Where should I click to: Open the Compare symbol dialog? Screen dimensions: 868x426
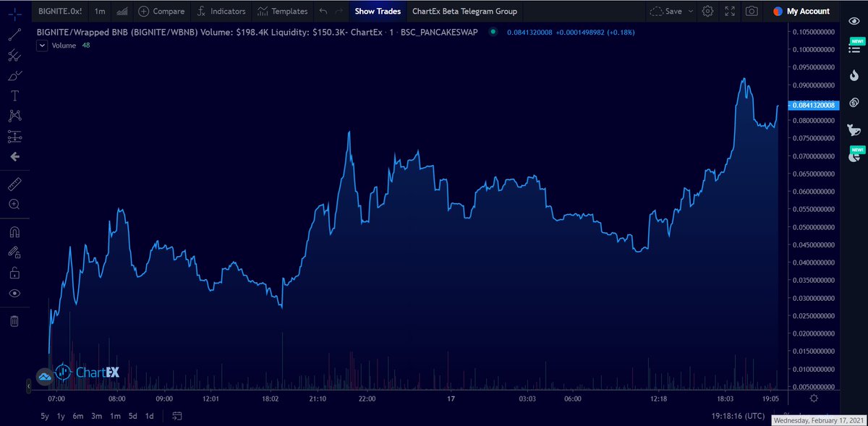point(161,12)
